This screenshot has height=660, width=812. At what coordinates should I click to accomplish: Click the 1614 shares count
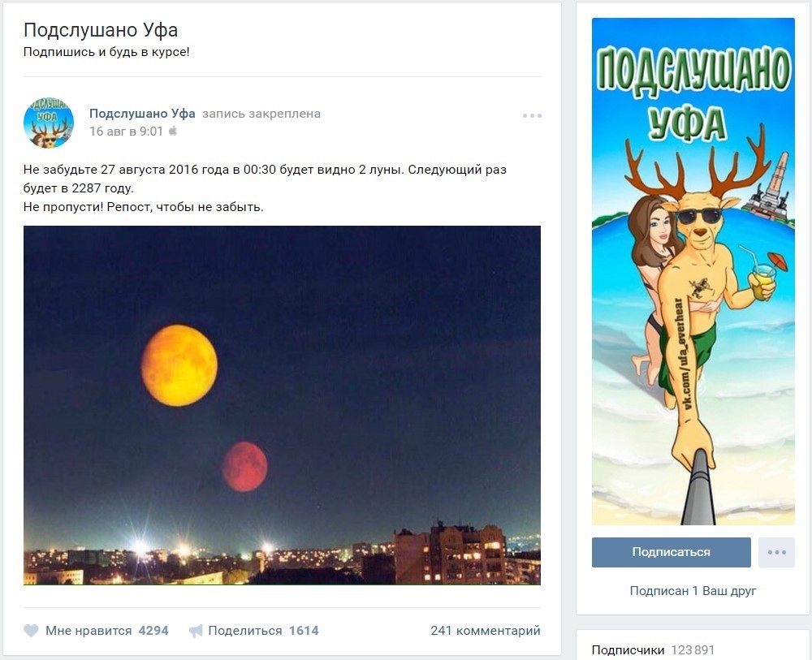pos(304,631)
